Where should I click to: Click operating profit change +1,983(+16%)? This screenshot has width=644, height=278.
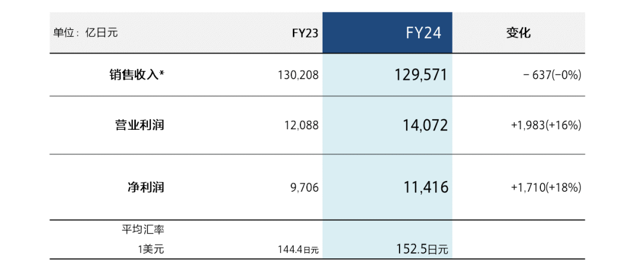click(x=546, y=126)
